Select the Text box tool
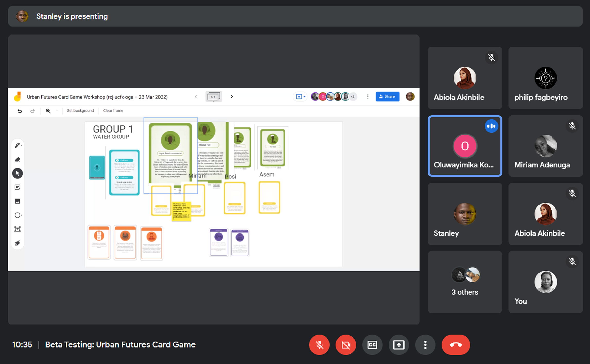The height and width of the screenshot is (364, 590). coord(18,229)
